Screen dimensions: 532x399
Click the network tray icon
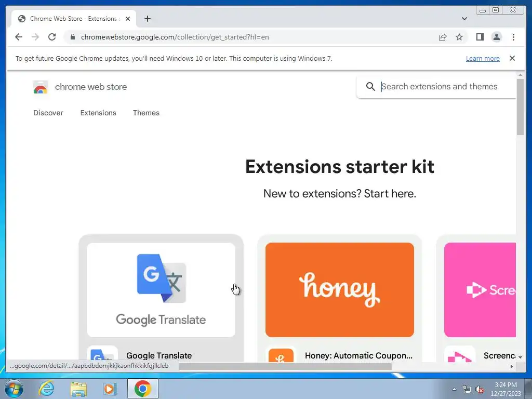(467, 389)
